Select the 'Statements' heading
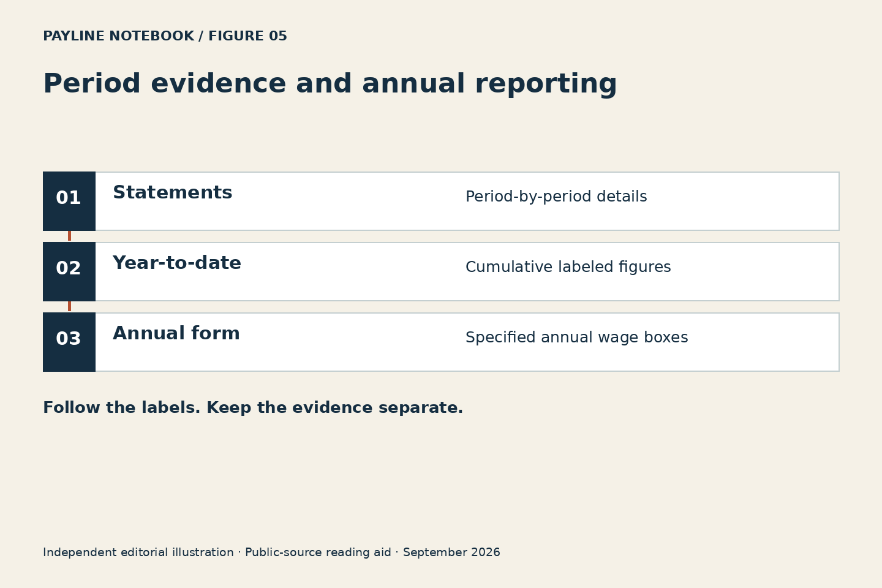Image resolution: width=882 pixels, height=588 pixels. [x=173, y=193]
